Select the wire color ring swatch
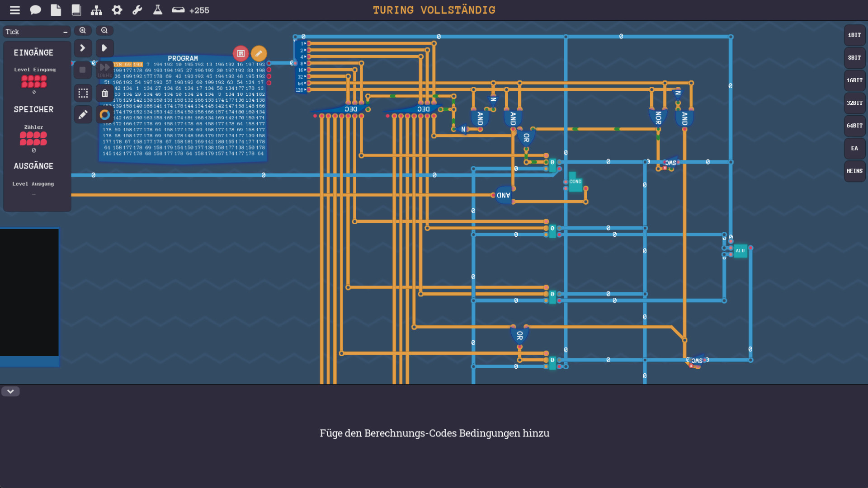Image resolution: width=868 pixels, height=488 pixels. (x=104, y=115)
